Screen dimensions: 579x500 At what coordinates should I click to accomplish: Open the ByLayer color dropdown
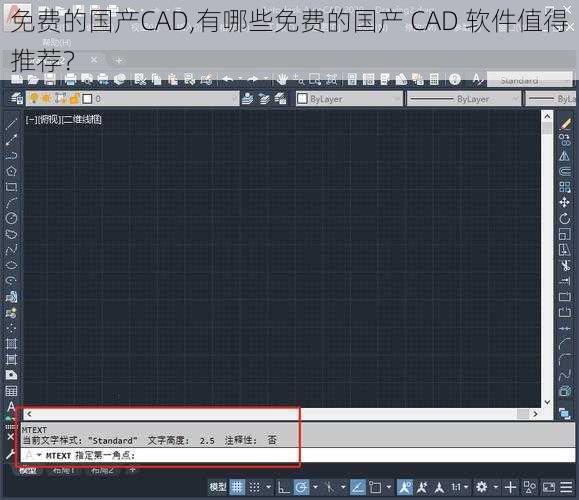[397, 99]
